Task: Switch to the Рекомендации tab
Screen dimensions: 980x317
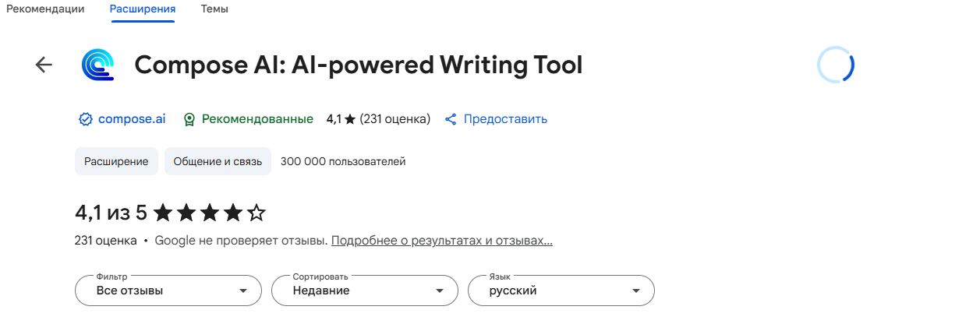Action: coord(46,9)
